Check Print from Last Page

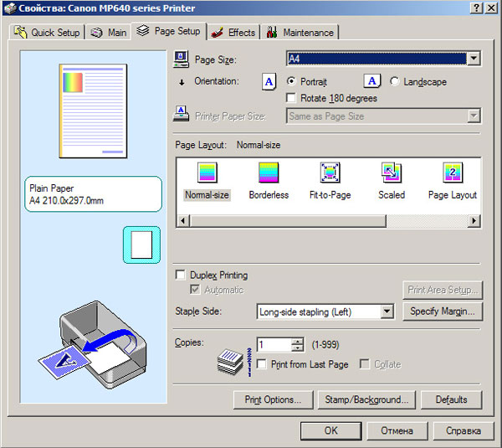[262, 364]
